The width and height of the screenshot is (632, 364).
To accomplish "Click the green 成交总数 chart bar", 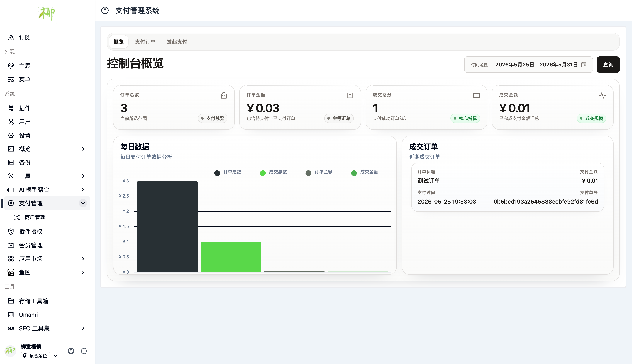I will tap(231, 257).
